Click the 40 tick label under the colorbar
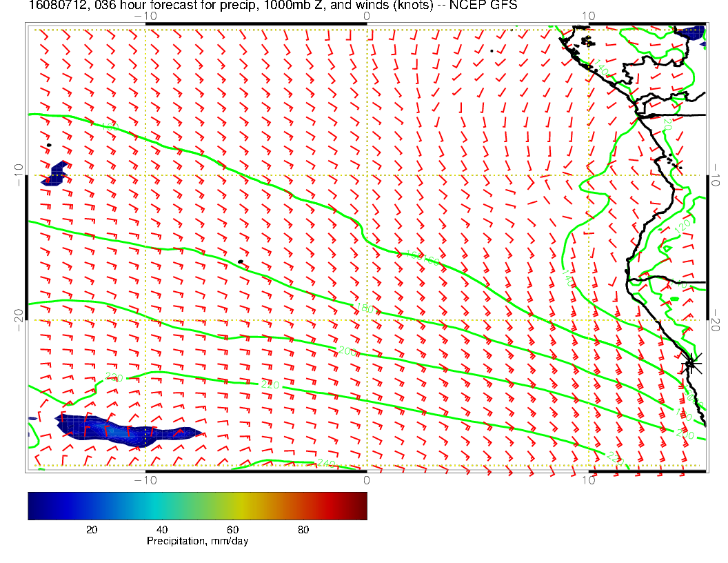Image resolution: width=728 pixels, height=563 pixels. tap(162, 530)
